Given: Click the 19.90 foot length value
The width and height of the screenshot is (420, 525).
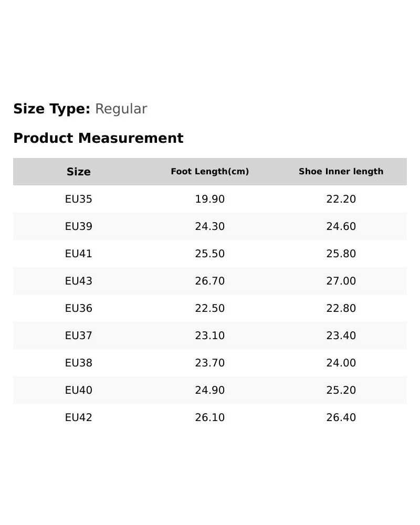Looking at the screenshot, I should (x=209, y=199).
